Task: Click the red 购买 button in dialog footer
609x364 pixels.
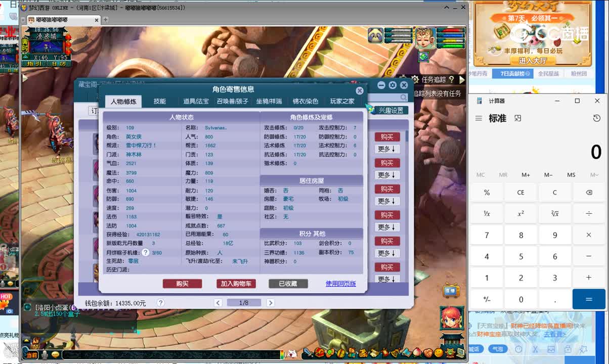Action: pyautogui.click(x=182, y=284)
